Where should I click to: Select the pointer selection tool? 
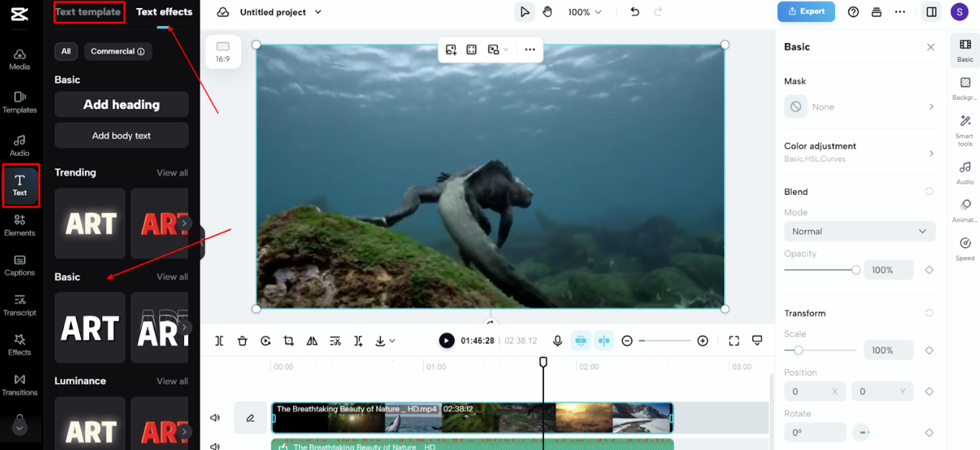(x=524, y=12)
